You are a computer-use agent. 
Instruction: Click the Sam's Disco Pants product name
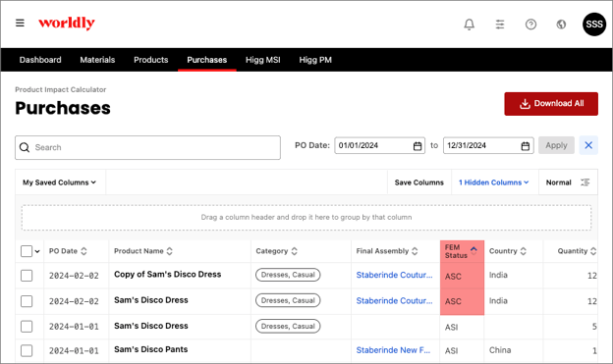pyautogui.click(x=151, y=349)
